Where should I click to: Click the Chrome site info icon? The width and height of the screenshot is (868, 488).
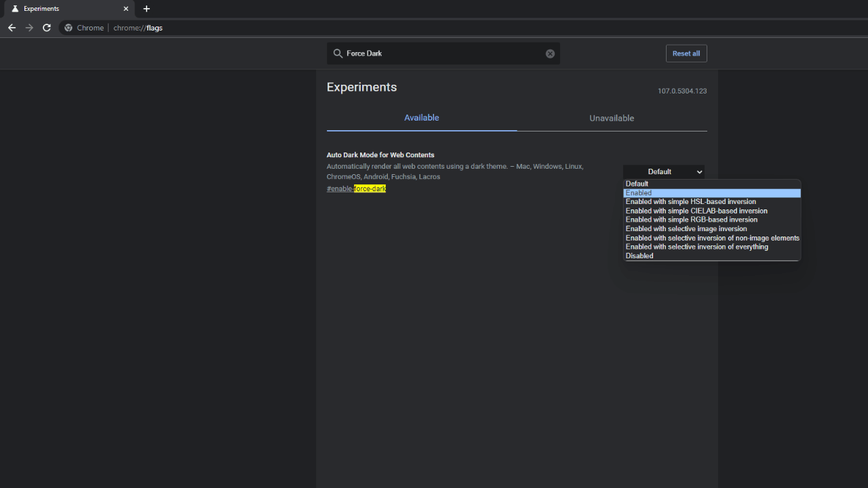(68, 28)
